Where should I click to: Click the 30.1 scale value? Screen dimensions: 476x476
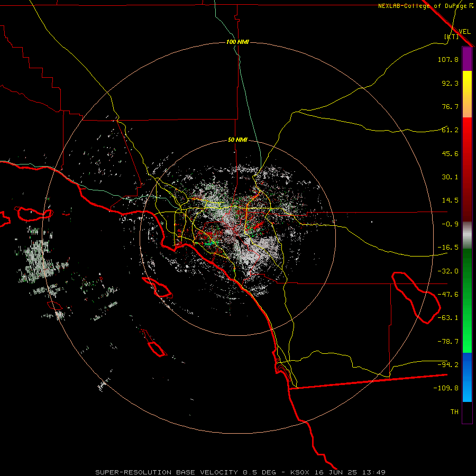click(x=450, y=177)
